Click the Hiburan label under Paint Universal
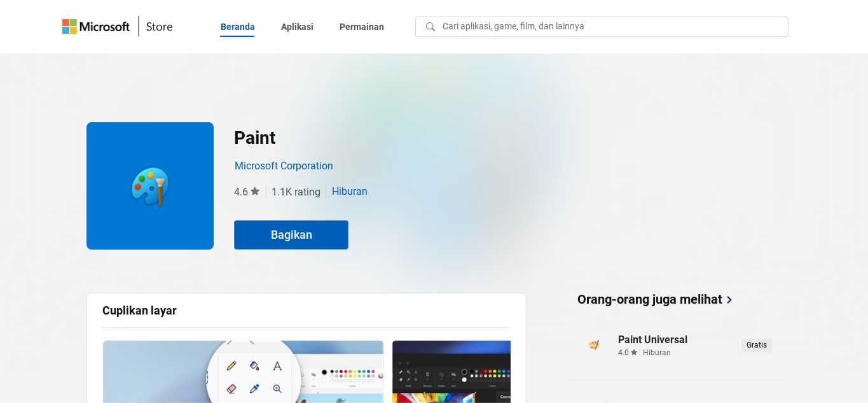This screenshot has width=868, height=403. pos(657,353)
